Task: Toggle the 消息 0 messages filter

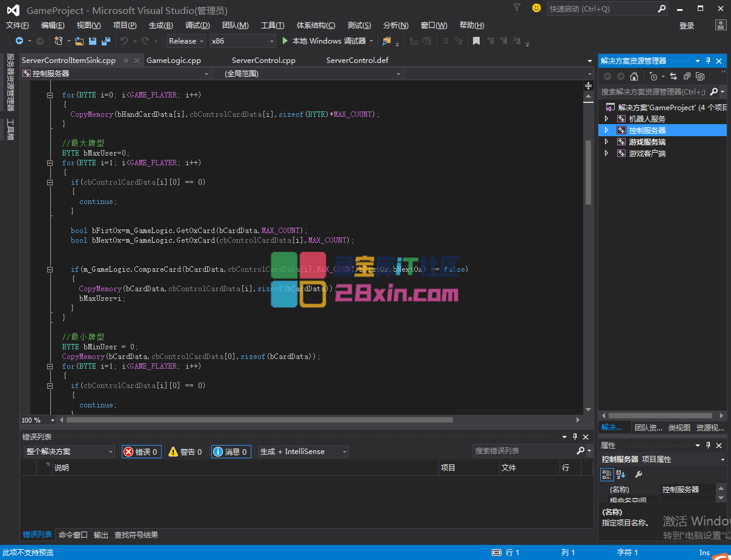Action: [x=231, y=452]
